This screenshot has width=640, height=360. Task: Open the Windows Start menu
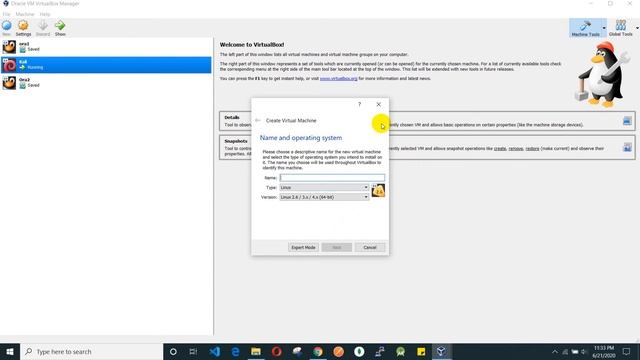coord(10,351)
